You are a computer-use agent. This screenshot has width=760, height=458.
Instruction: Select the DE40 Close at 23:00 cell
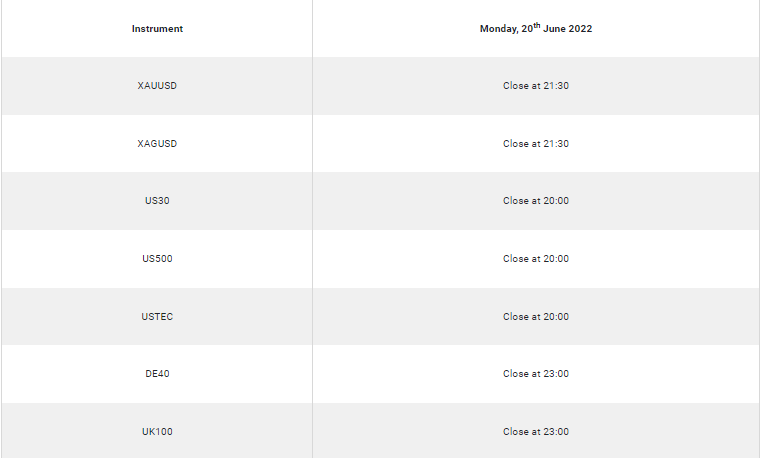click(536, 374)
